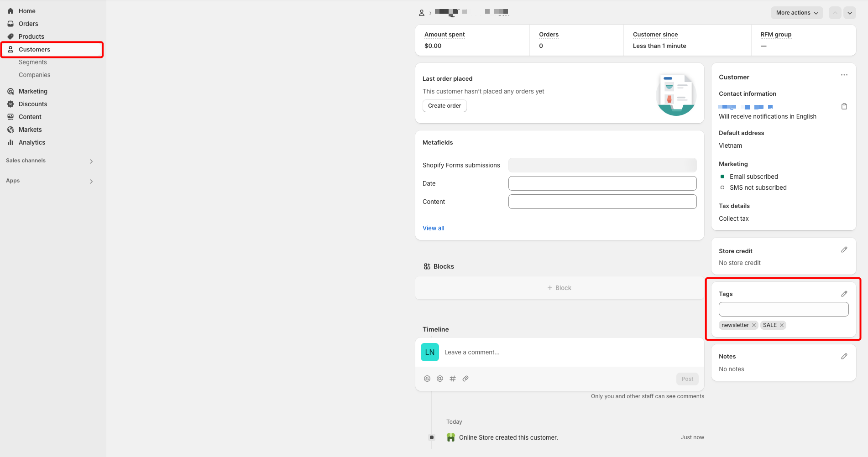Mention staff with the @ icon
The image size is (868, 457).
coord(440,379)
